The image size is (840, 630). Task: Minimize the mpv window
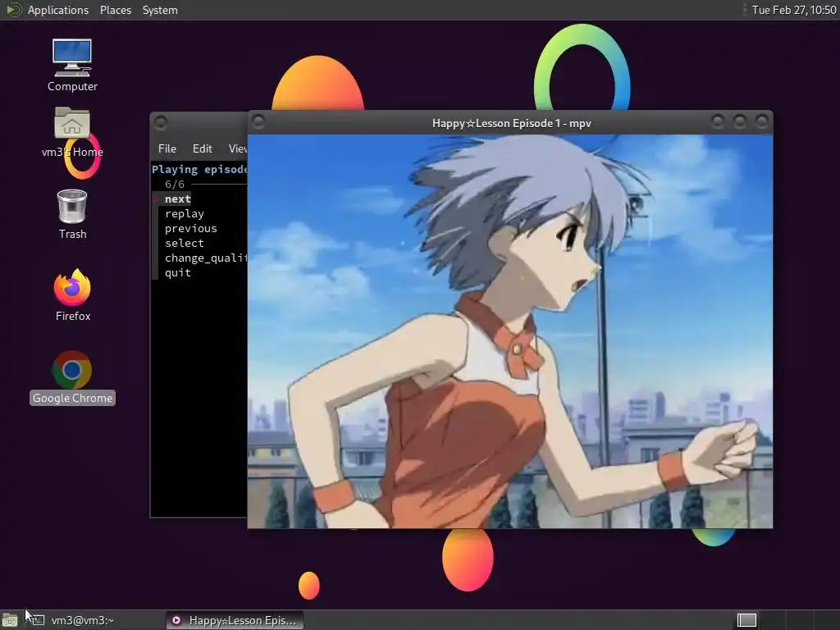click(717, 121)
